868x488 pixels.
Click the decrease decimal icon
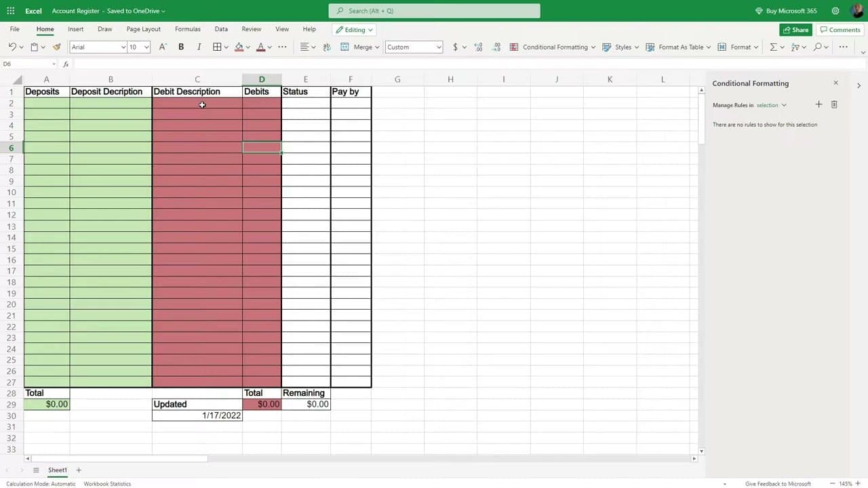point(496,47)
